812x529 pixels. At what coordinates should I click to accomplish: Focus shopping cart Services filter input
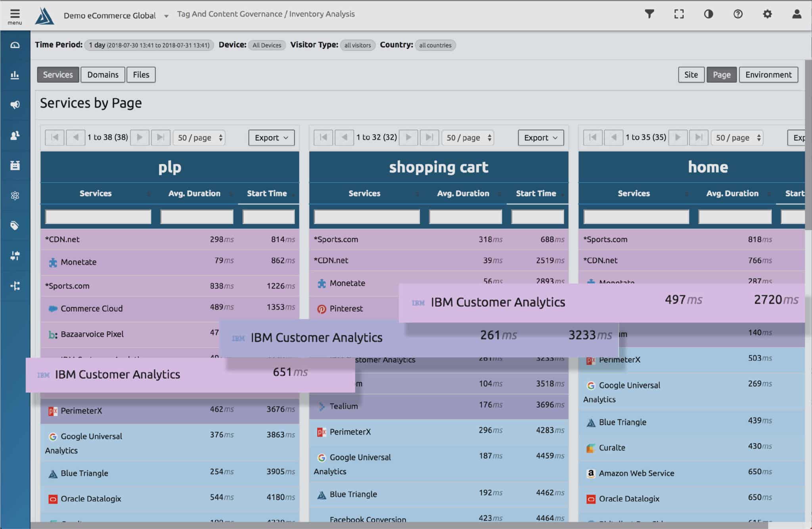(367, 217)
